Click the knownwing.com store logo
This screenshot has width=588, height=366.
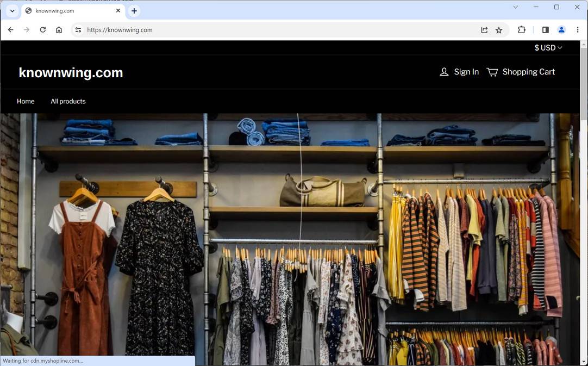[71, 72]
